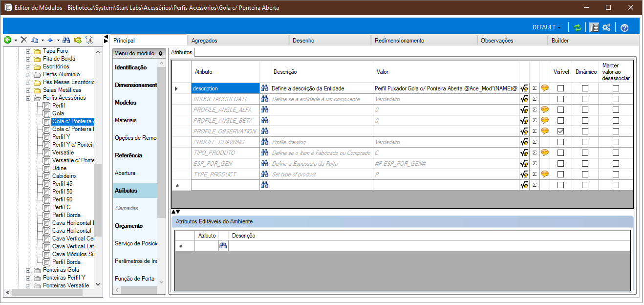Click the formula square root icon for description
This screenshot has height=305, width=644.
click(x=524, y=88)
